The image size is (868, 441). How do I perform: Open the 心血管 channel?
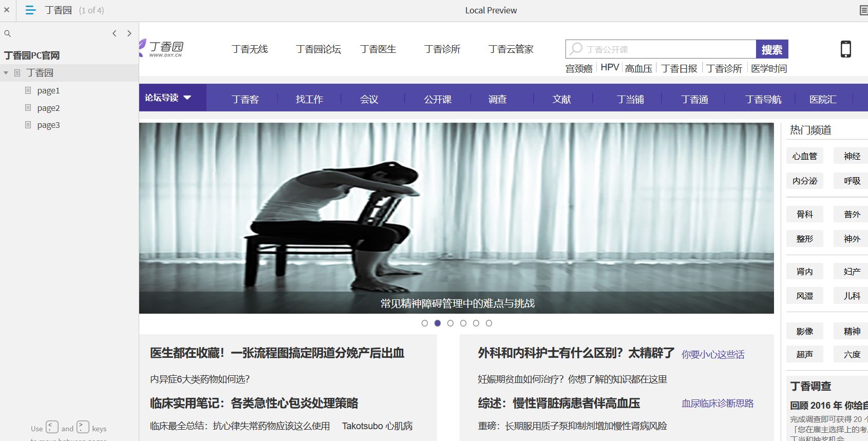tap(805, 156)
